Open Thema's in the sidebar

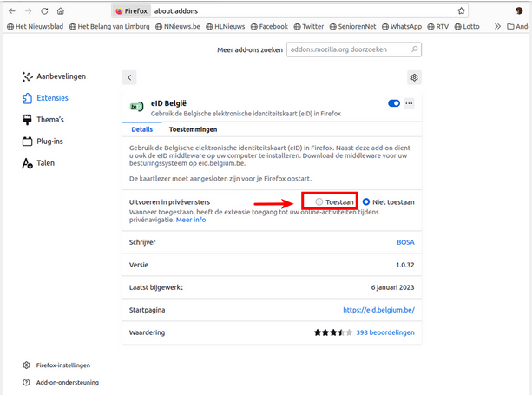(43, 120)
